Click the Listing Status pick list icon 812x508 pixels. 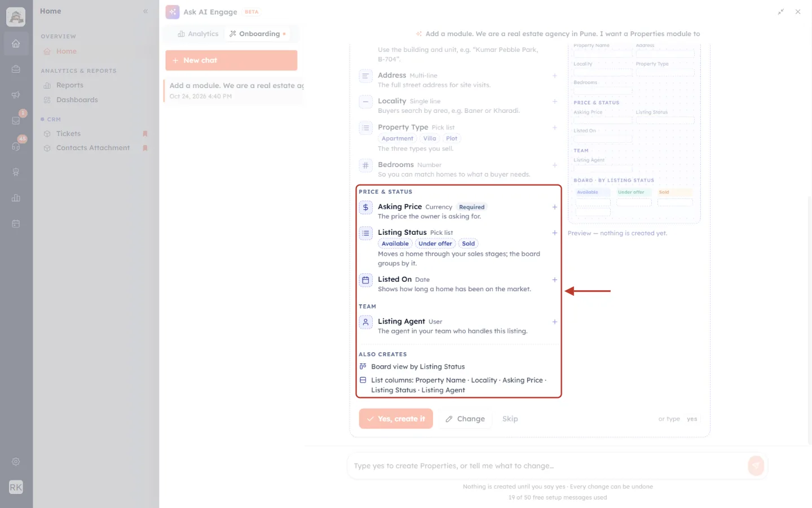coord(365,233)
